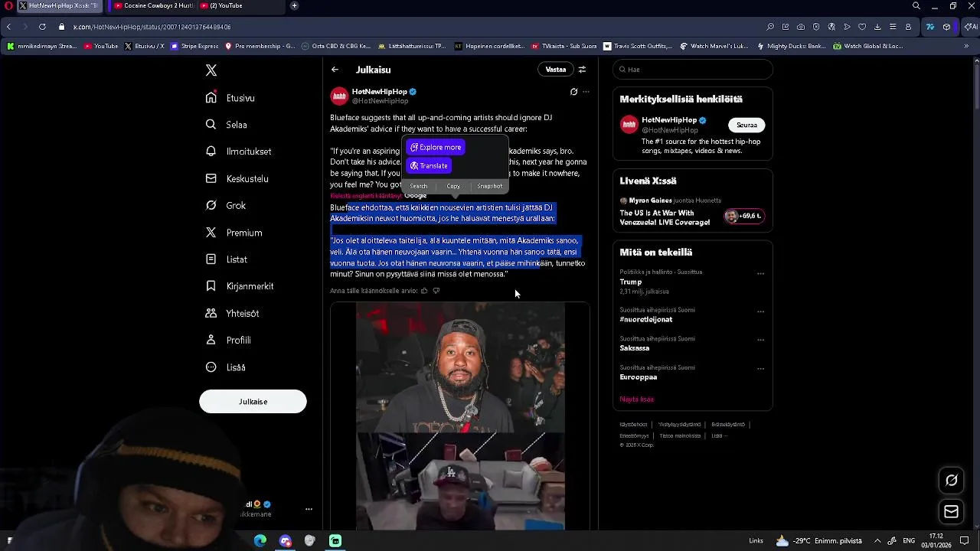Open TVkaista - Suora bookmark

(x=564, y=46)
